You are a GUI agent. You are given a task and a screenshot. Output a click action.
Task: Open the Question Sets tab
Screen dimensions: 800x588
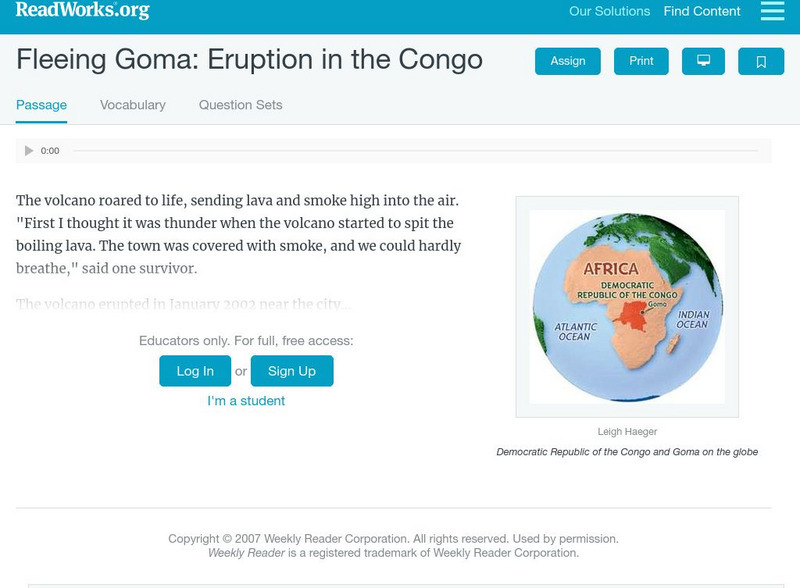coord(240,105)
